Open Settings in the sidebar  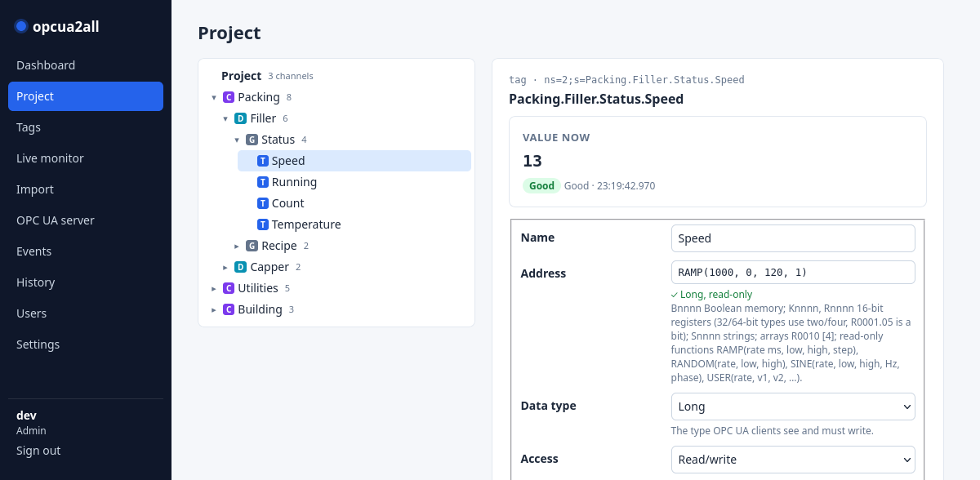86,344
